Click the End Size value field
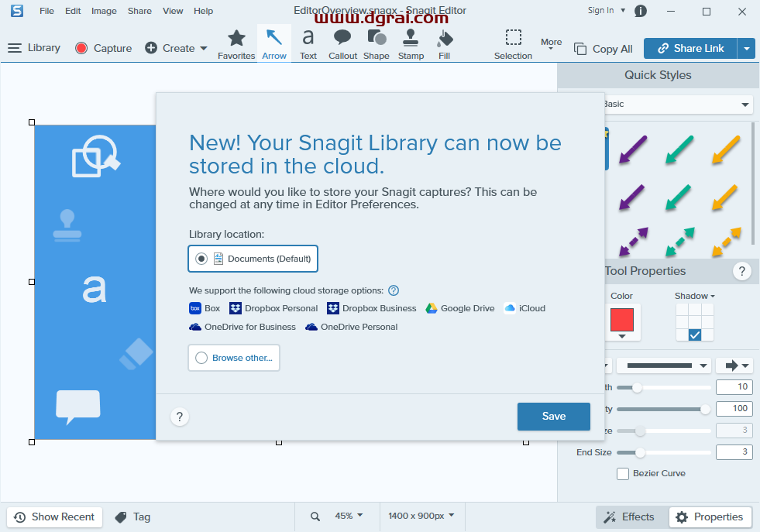This screenshot has height=532, width=760. 734,452
